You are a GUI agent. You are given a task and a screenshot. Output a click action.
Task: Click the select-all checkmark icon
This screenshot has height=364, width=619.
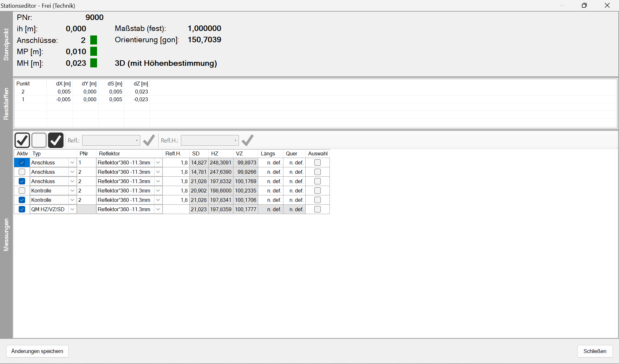pyautogui.click(x=22, y=140)
